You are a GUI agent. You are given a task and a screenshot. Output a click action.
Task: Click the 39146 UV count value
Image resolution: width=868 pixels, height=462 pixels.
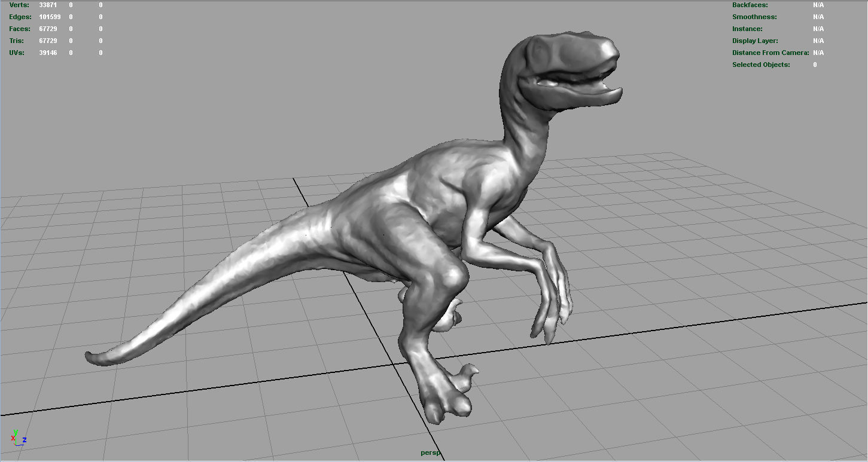48,53
